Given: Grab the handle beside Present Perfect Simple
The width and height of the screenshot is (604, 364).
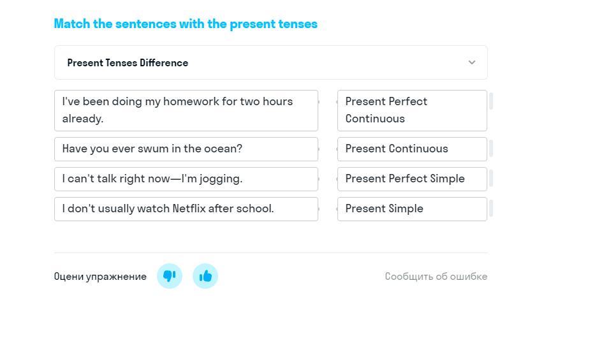Looking at the screenshot, I should [491, 178].
